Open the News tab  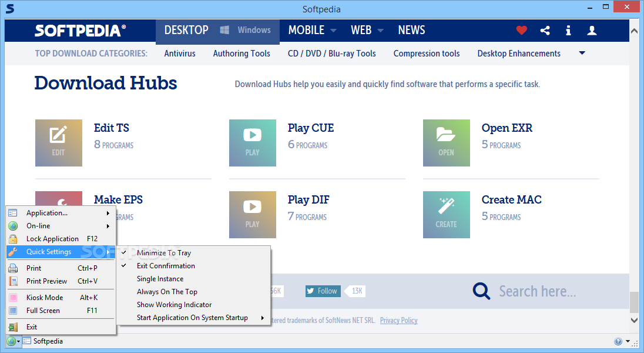411,30
